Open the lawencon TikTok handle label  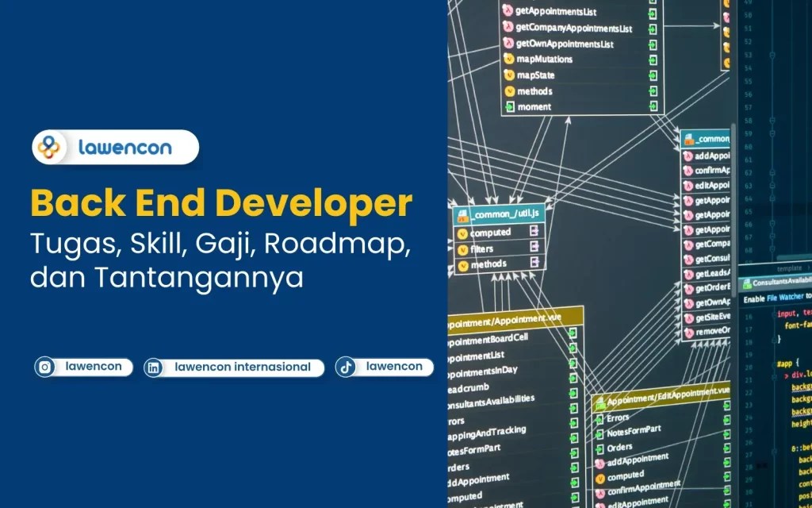pos(394,367)
